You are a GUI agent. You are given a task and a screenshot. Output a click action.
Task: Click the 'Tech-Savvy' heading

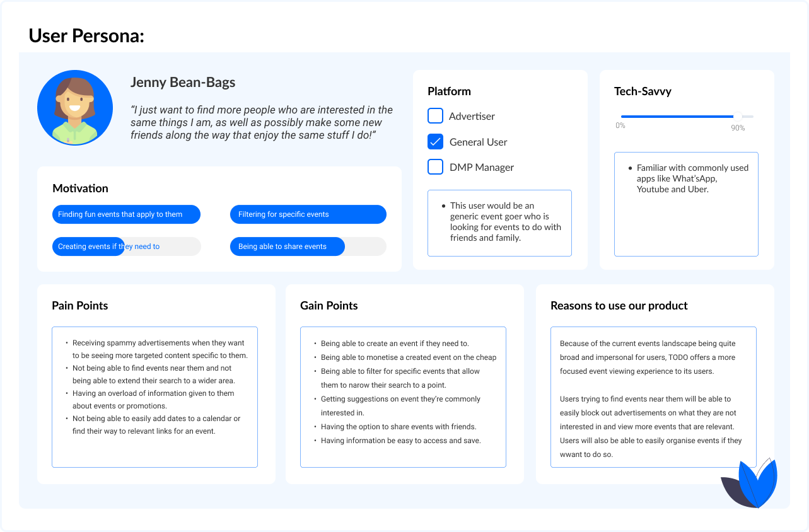tap(643, 91)
